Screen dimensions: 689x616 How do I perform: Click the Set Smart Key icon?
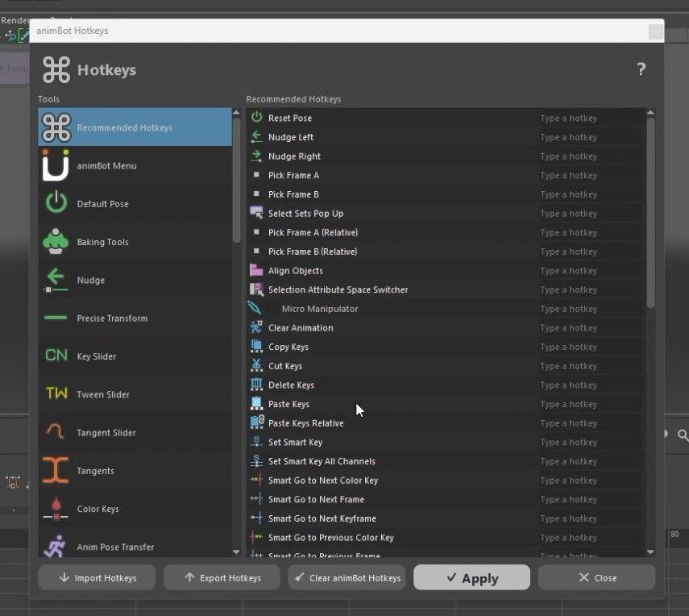tap(256, 442)
